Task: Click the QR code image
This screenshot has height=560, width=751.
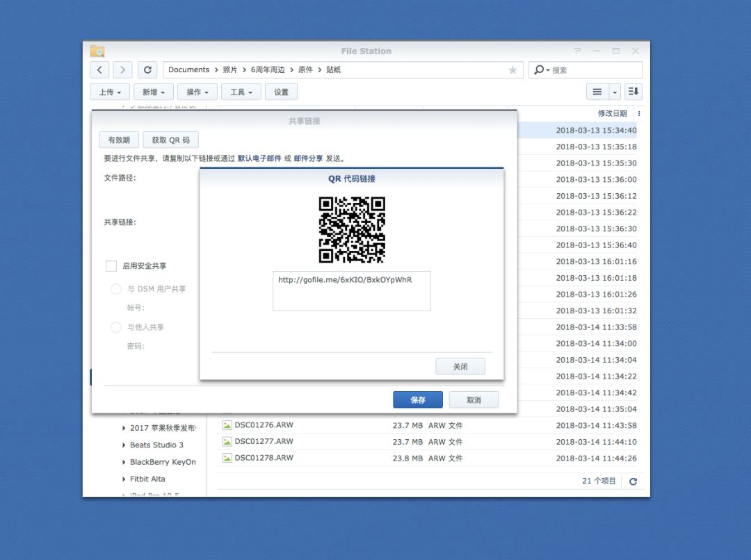Action: (x=352, y=230)
